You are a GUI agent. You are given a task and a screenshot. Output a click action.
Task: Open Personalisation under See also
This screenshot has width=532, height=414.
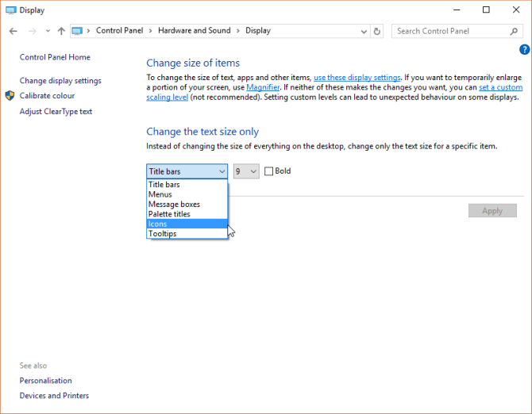(x=45, y=381)
